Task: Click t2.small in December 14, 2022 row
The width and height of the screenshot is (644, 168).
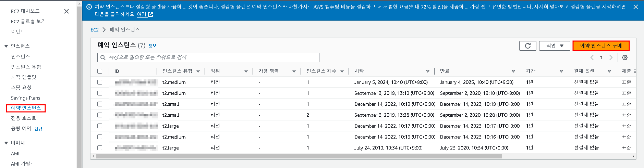Action: (171, 104)
